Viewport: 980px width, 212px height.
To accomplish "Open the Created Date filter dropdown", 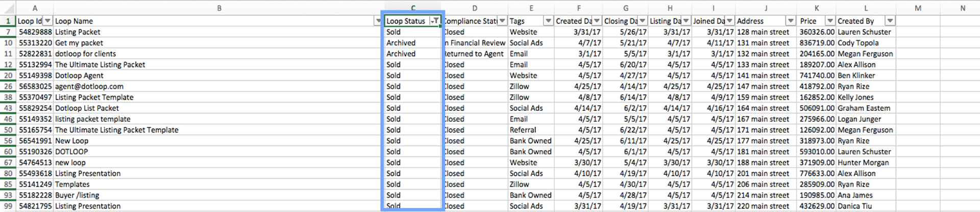I will [597, 21].
